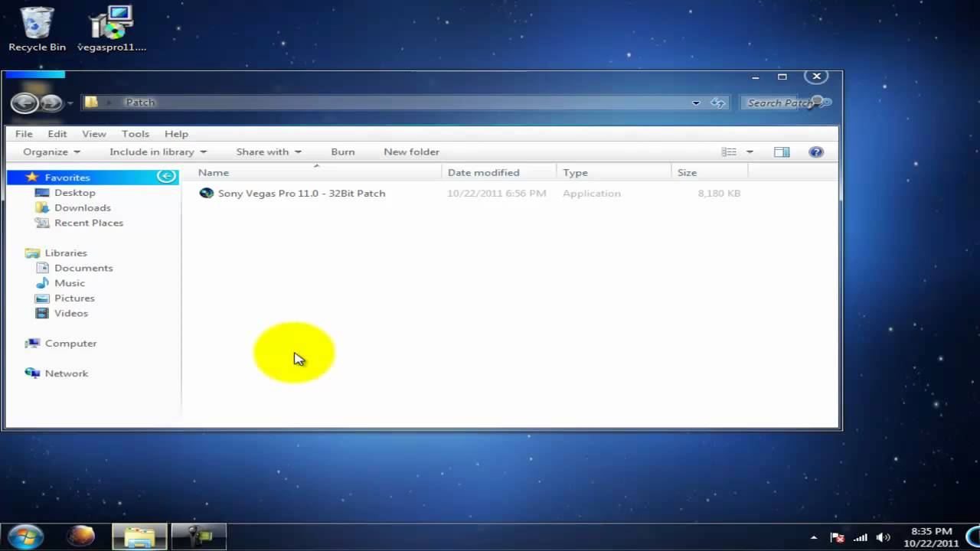Screen dimensions: 980x551
Task: Open the Tools menu
Action: click(136, 134)
